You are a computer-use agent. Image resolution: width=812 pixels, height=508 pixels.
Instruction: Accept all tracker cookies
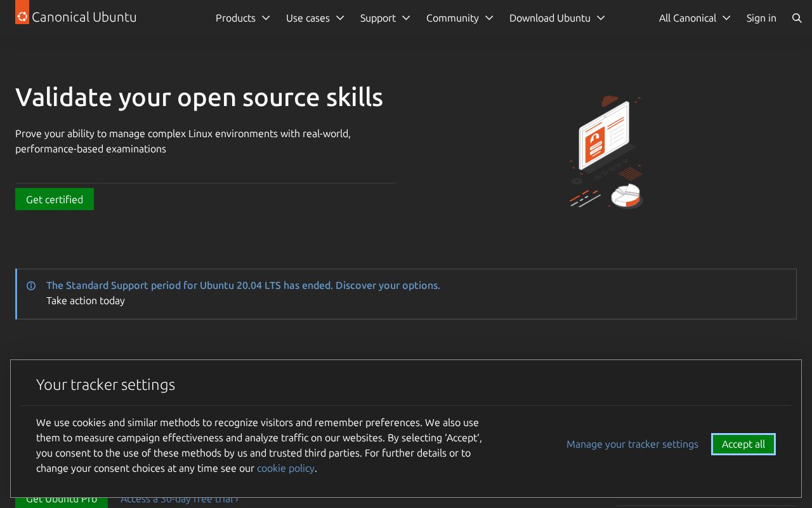click(x=743, y=444)
